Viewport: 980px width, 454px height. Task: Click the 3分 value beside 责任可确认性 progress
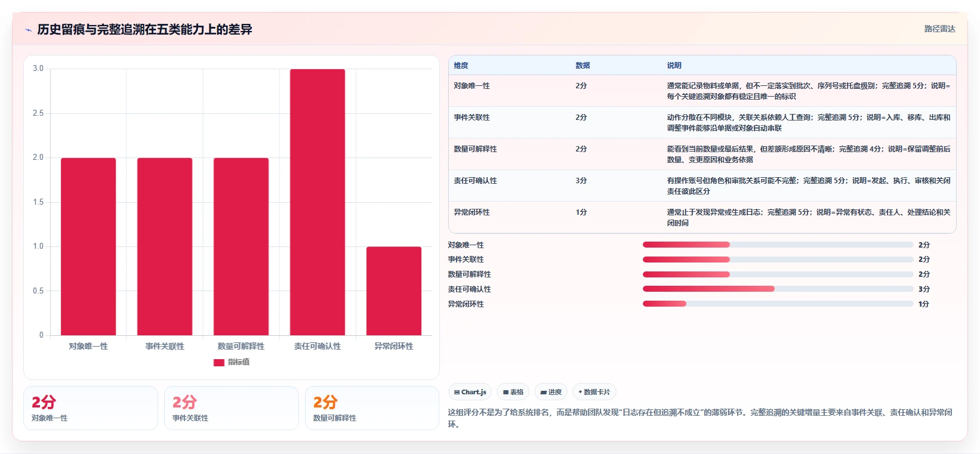click(924, 289)
